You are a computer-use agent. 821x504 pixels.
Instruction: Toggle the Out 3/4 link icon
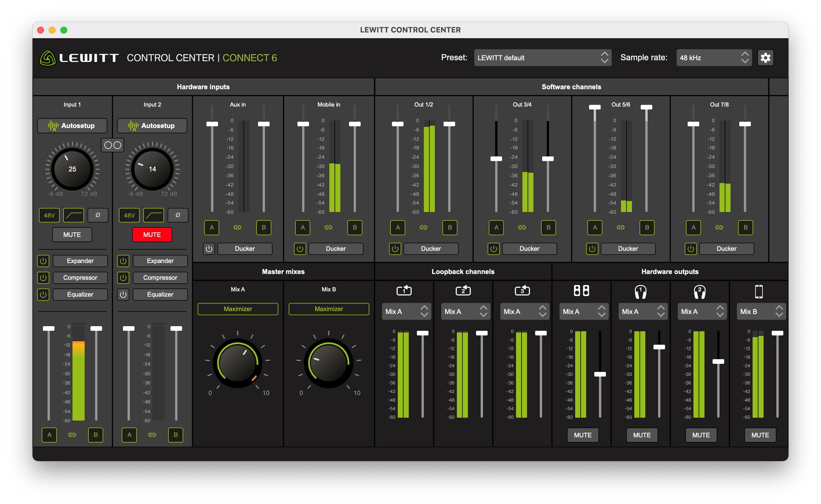point(522,227)
